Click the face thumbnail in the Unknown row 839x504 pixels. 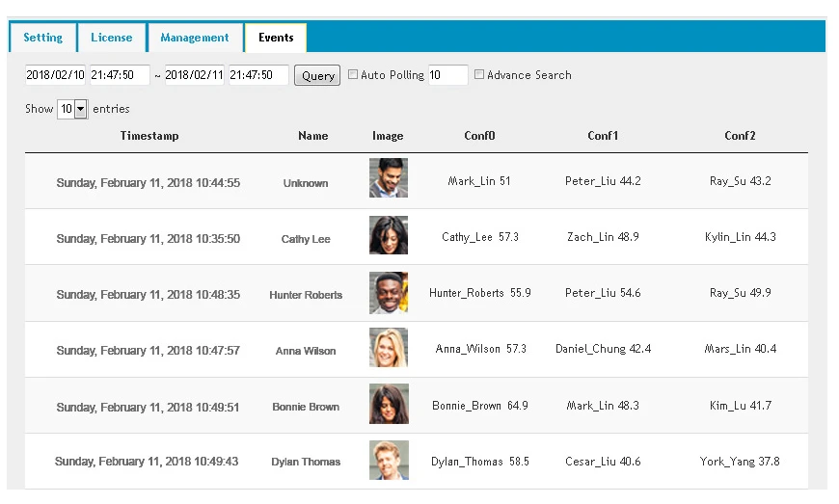(388, 178)
